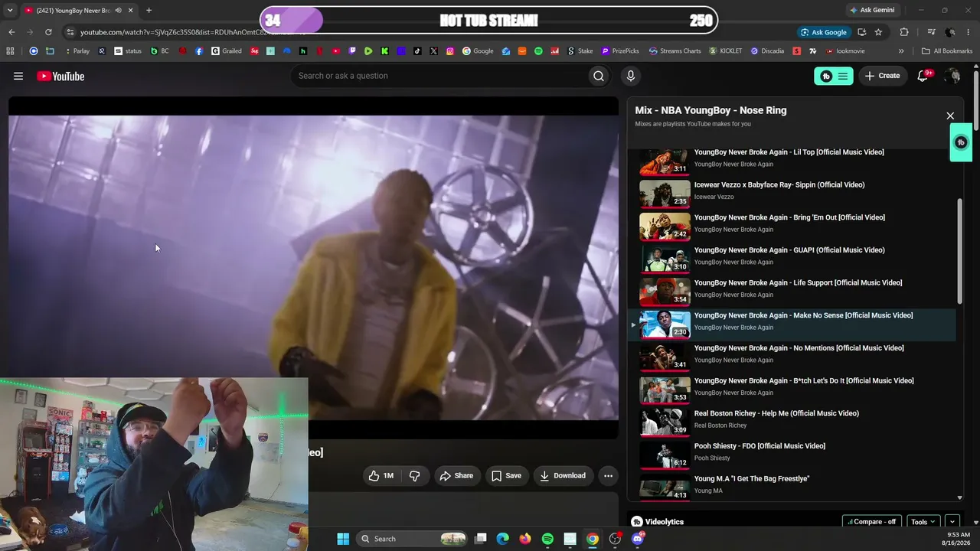The image size is (980, 551).
Task: Play Icewear Vezzo Sippin video thumbnail
Action: click(x=665, y=194)
